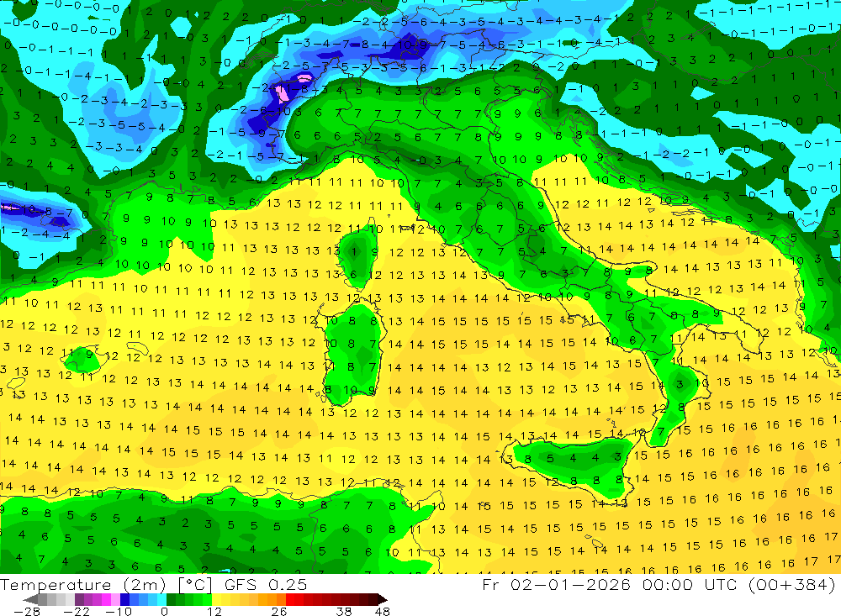Screen dimensions: 841x616
Task: Click the black right arrow of the color bar
Action: (383, 599)
